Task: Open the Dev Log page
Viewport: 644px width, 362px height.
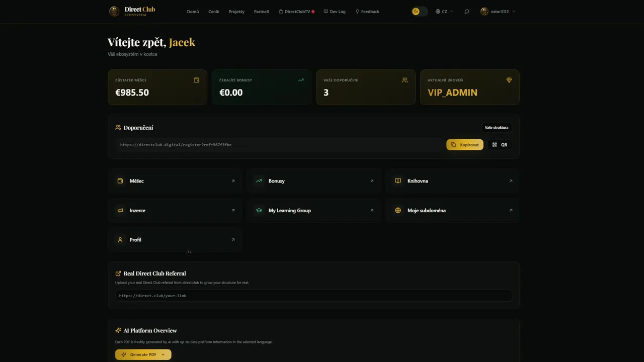Action: click(335, 12)
